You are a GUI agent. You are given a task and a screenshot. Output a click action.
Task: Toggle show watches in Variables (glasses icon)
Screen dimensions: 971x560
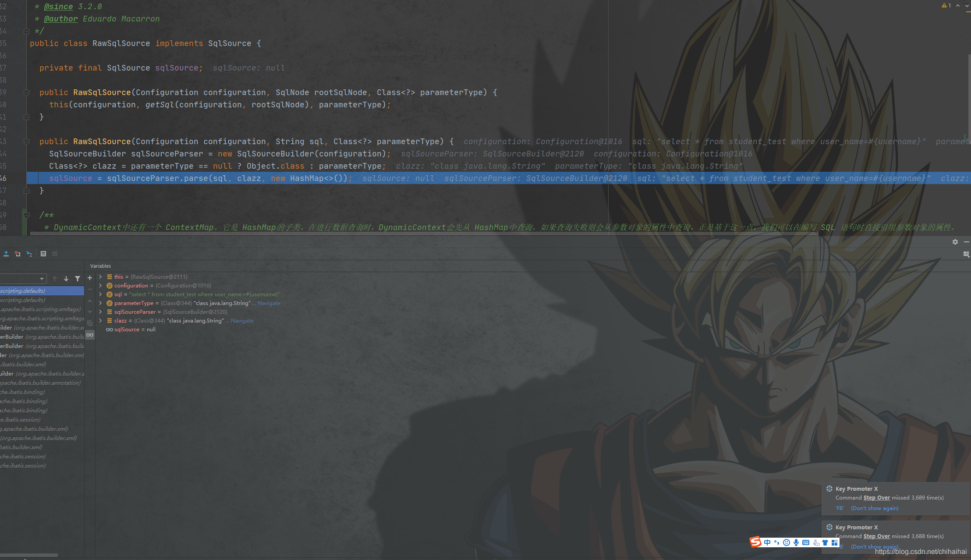pos(90,335)
